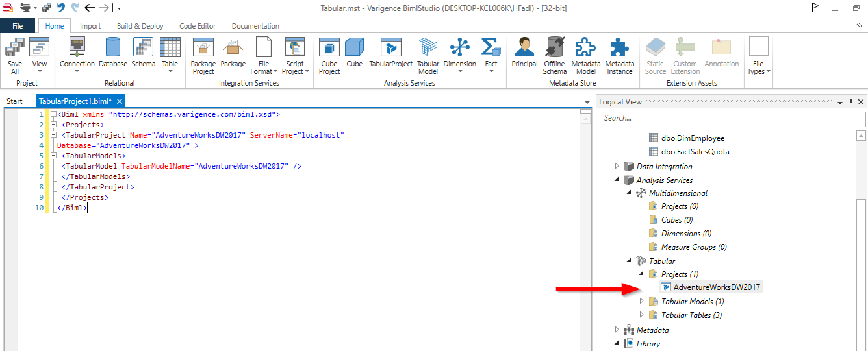Viewport: 868px width, 351px height.
Task: Expand the Tabular Tables (3) node
Action: click(x=641, y=315)
